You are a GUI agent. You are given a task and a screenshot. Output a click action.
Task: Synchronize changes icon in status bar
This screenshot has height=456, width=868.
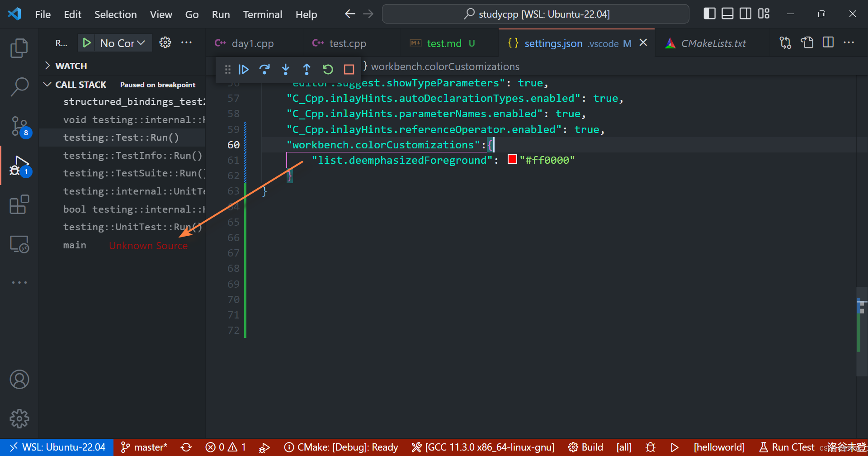[186, 447]
